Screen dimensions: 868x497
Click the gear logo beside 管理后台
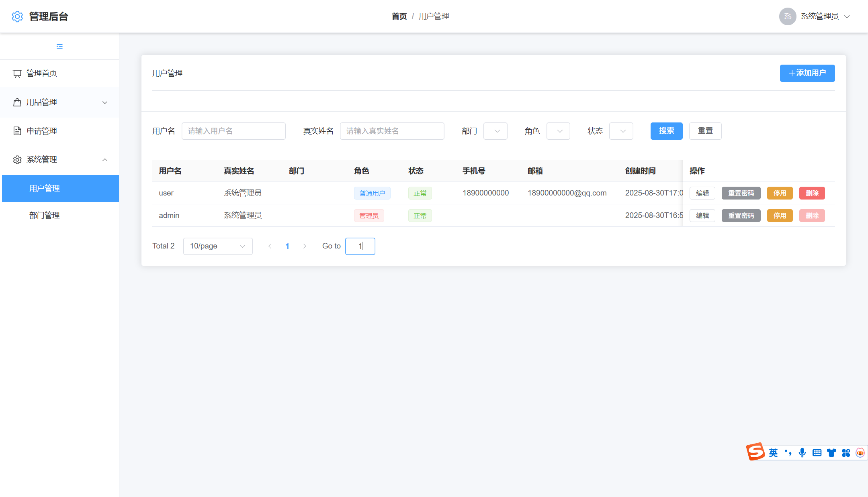17,16
